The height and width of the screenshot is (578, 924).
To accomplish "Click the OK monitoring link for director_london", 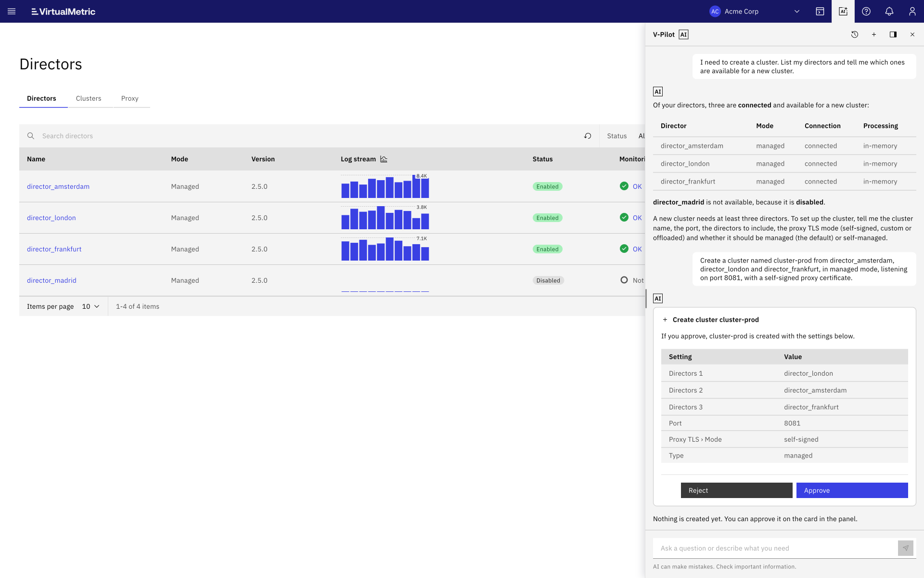I will coord(637,218).
